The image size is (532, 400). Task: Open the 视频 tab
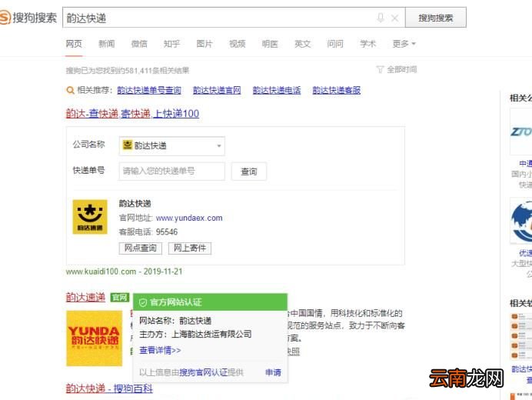click(x=237, y=44)
